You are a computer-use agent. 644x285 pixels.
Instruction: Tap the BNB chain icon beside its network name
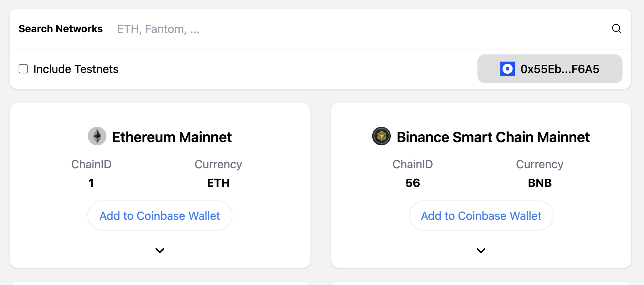pyautogui.click(x=381, y=136)
